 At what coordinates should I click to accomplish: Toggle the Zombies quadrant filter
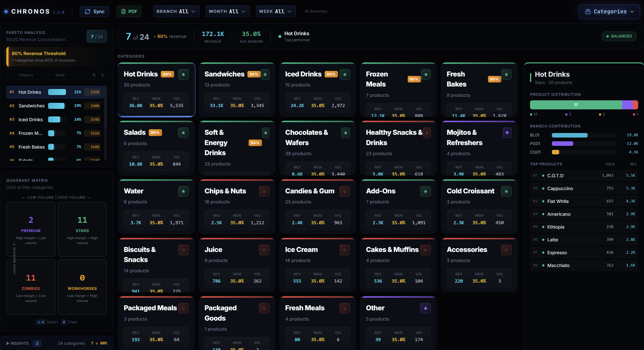point(31,287)
